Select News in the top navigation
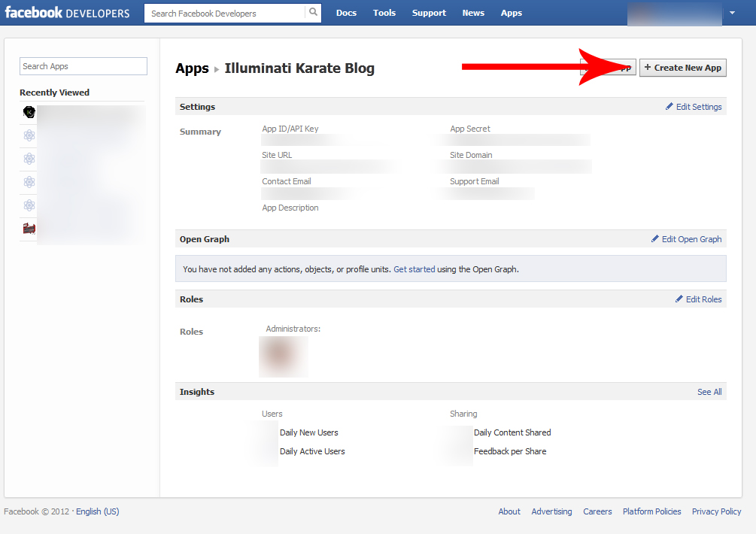Screen dimensions: 756x534 [x=473, y=13]
